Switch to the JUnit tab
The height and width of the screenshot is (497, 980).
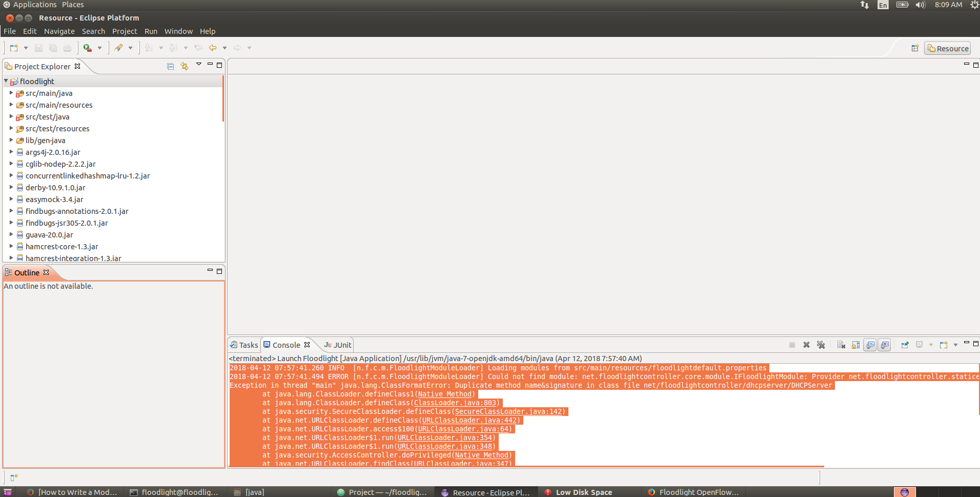[337, 345]
